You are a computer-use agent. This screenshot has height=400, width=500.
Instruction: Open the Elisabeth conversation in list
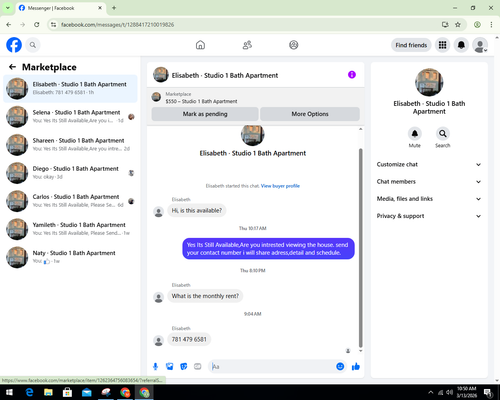click(70, 89)
